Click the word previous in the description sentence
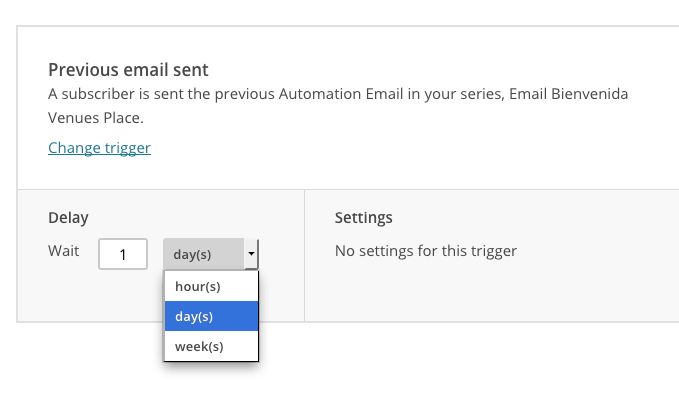This screenshot has height=409, width=679. coord(245,94)
